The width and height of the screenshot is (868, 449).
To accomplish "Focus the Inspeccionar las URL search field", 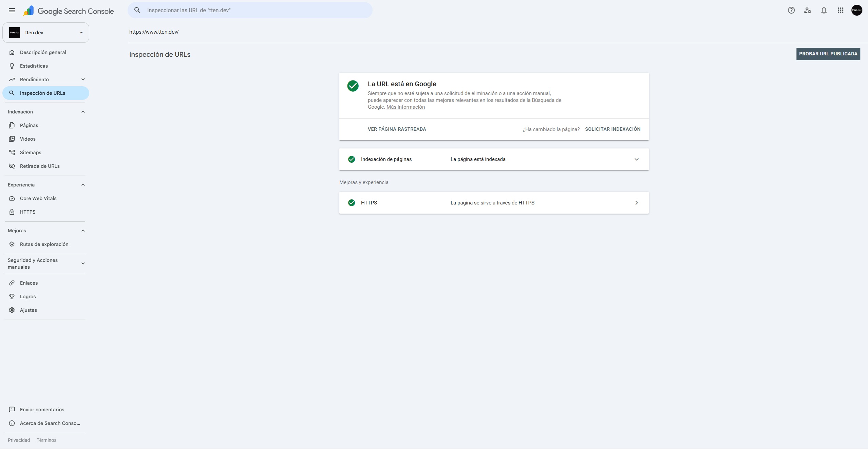I will click(250, 10).
